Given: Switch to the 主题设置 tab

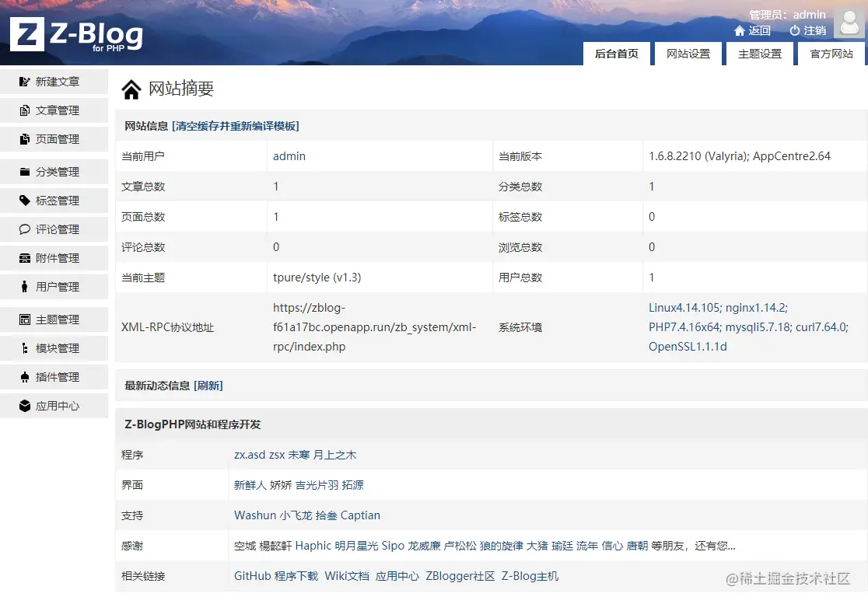Looking at the screenshot, I should (x=760, y=54).
